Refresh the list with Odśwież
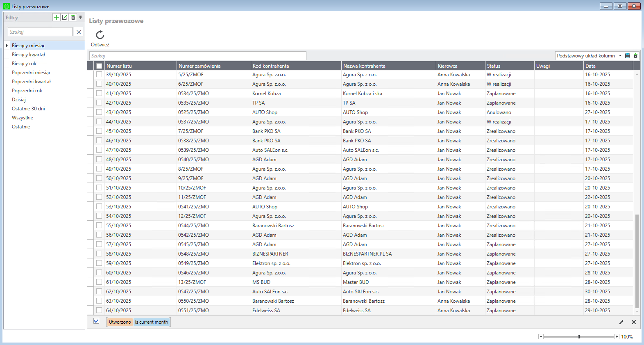Viewport: 644px width, 345px height. (x=100, y=38)
